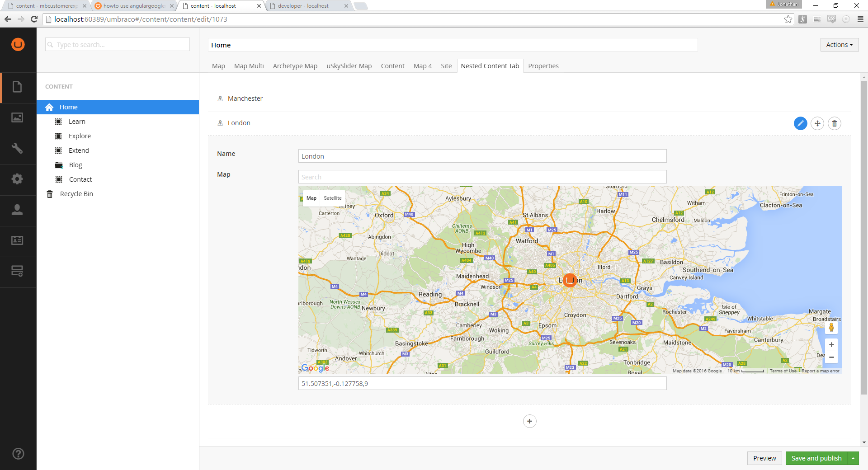Open the Developer gear section icon
The height and width of the screenshot is (470, 868).
17,179
